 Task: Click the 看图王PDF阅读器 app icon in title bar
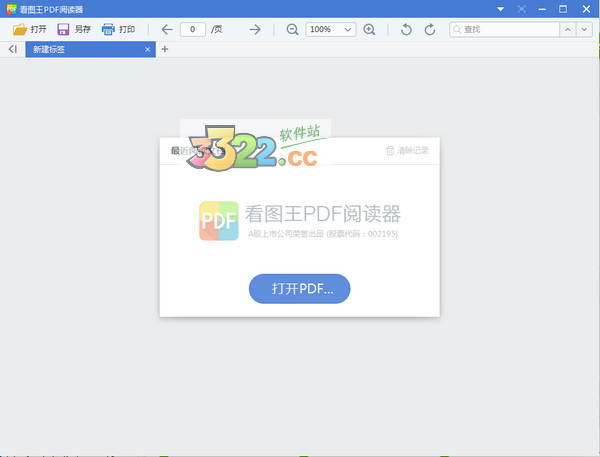point(12,9)
